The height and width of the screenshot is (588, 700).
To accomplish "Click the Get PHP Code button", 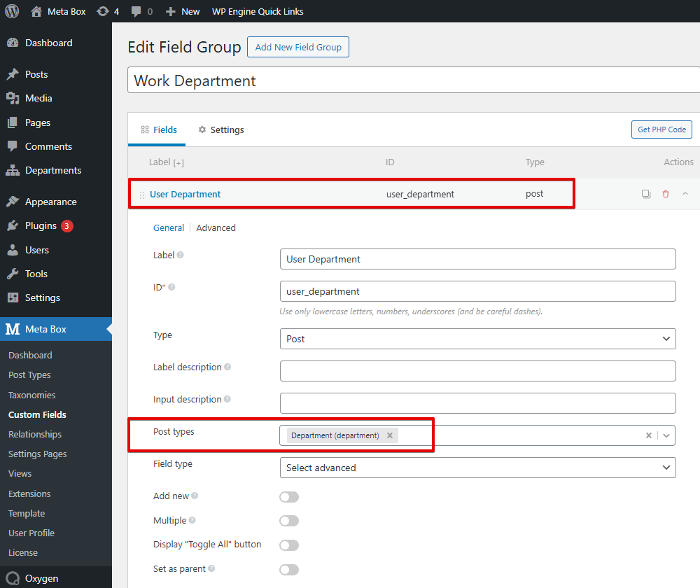I will click(661, 129).
